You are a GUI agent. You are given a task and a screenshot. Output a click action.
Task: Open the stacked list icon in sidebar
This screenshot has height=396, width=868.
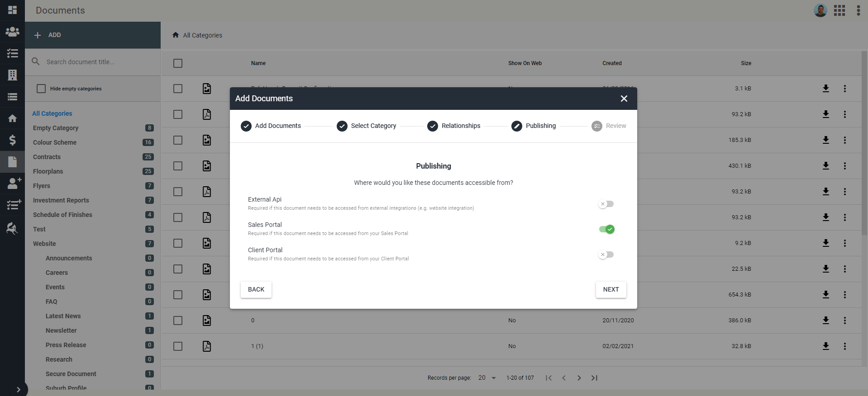(x=12, y=97)
